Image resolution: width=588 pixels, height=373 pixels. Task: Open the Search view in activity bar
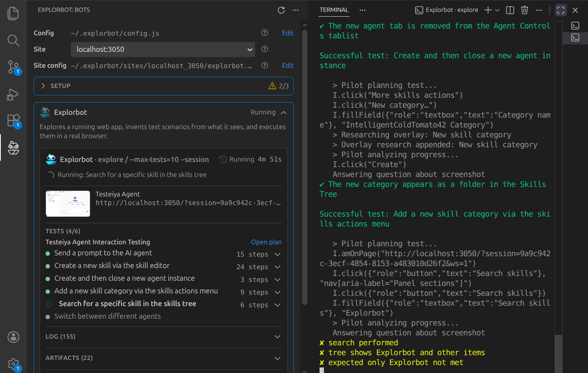tap(13, 40)
